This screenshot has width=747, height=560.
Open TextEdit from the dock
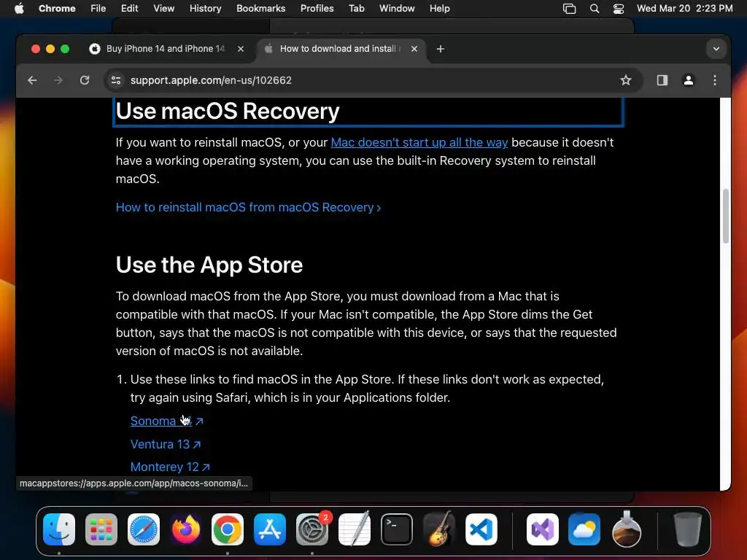point(355,529)
